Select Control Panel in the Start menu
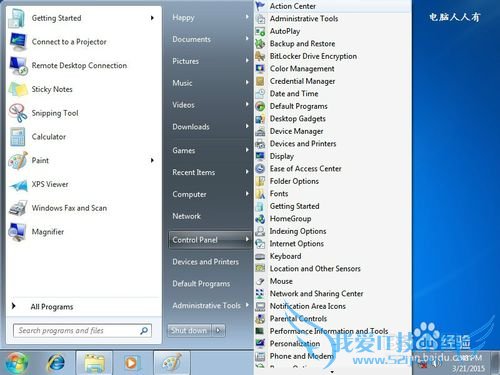Viewport: 500px width, 375px height. (210, 240)
